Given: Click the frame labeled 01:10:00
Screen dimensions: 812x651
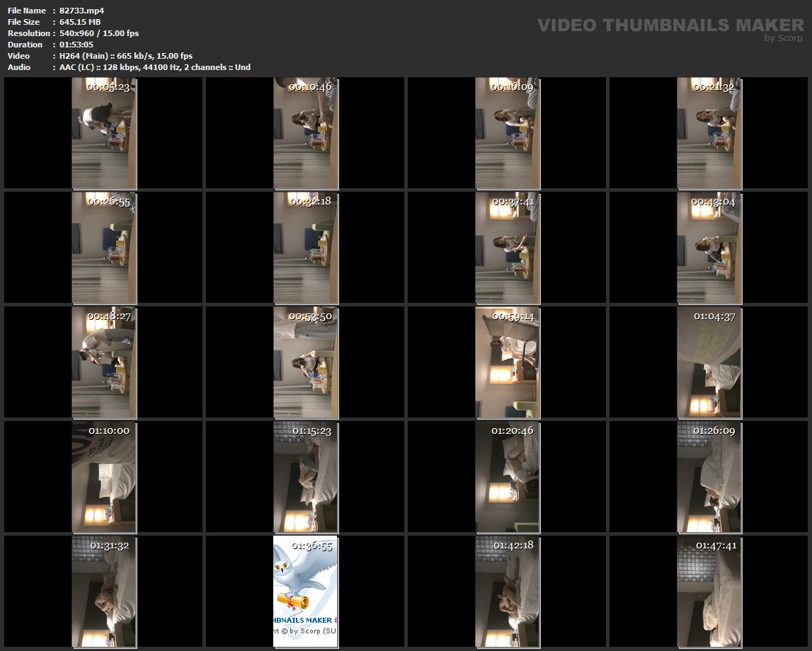Looking at the screenshot, I should tap(103, 477).
